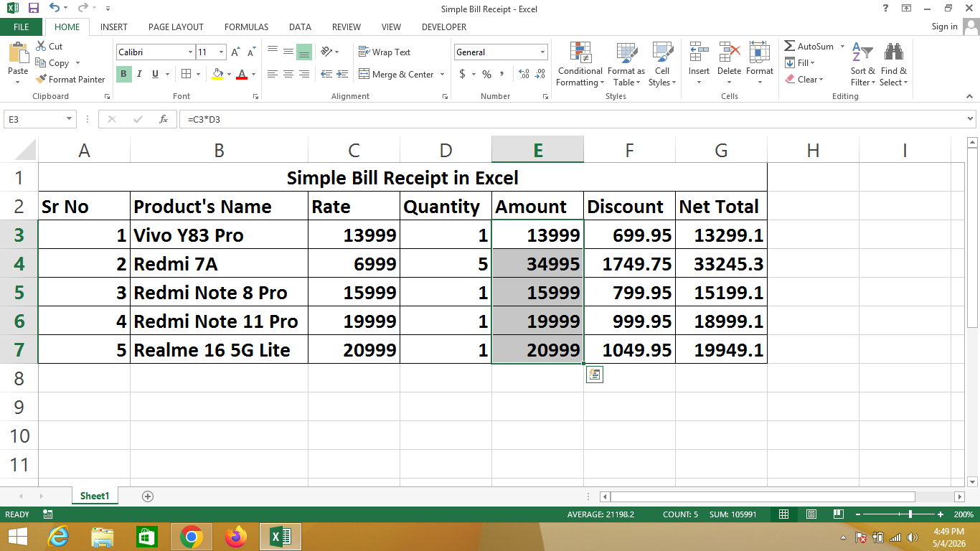980x551 pixels.
Task: Open the font name Calibri dropdown
Action: click(190, 52)
